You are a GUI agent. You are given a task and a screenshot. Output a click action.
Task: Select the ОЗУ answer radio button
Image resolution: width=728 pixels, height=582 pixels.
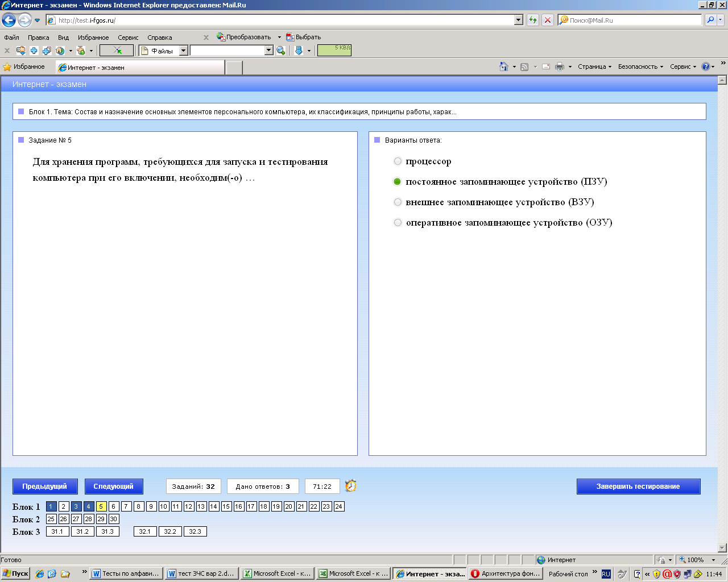click(x=398, y=223)
